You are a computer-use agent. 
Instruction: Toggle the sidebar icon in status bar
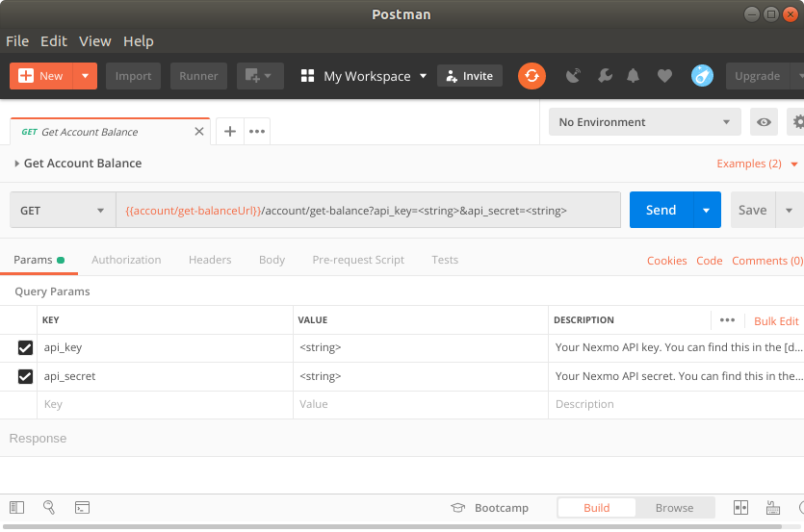(x=16, y=508)
